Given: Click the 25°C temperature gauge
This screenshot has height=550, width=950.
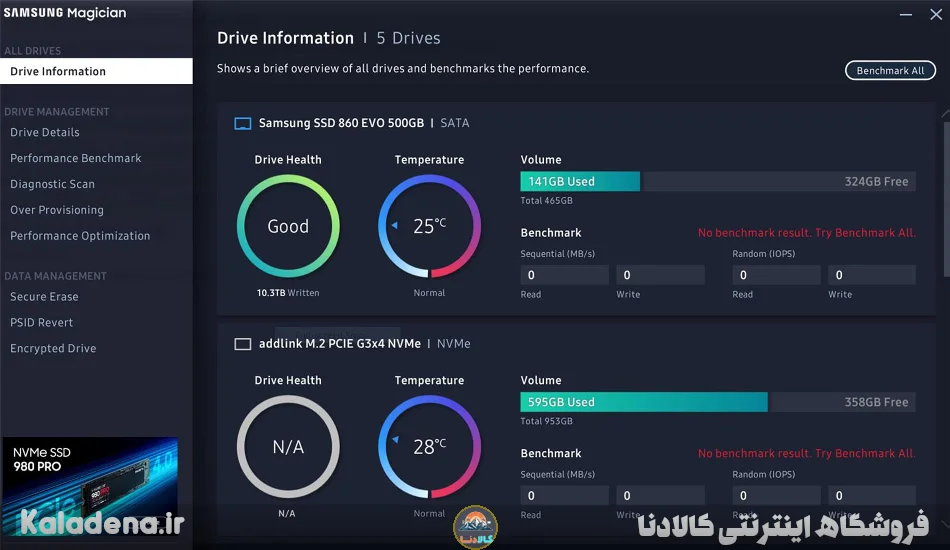Looking at the screenshot, I should 430,226.
